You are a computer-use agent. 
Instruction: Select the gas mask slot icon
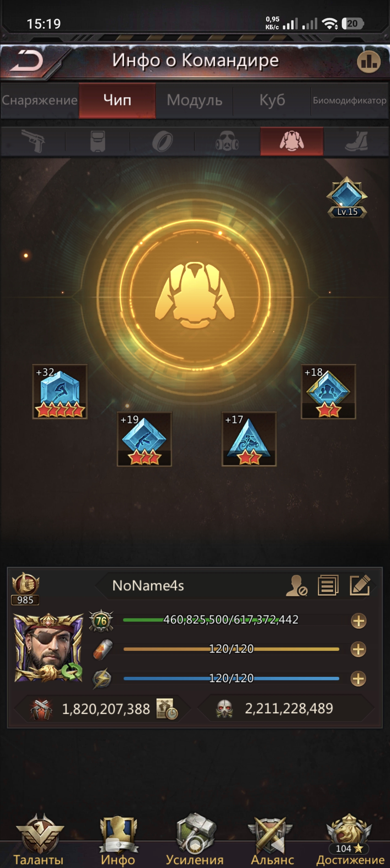(227, 141)
